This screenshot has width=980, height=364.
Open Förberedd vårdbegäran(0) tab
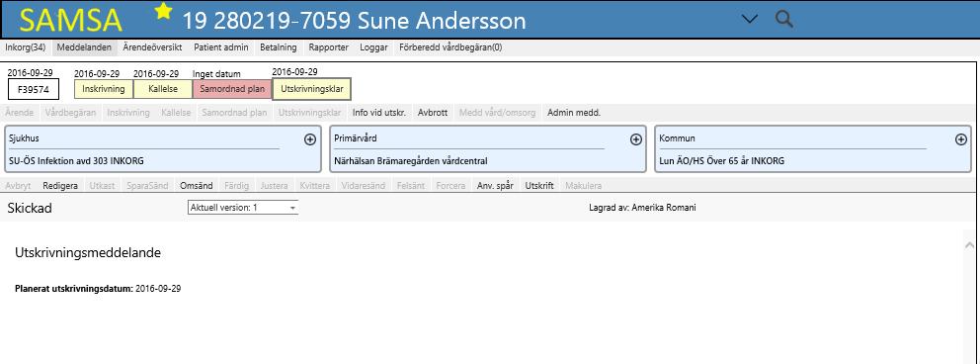pos(450,47)
